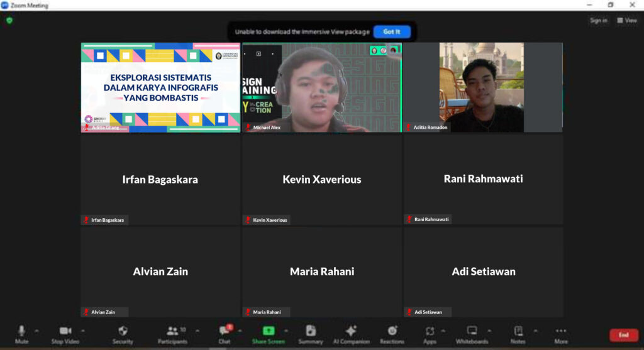Viewport: 644px width, 350px height.
Task: Expand audio options arrow beside Mute
Action: pyautogui.click(x=36, y=331)
